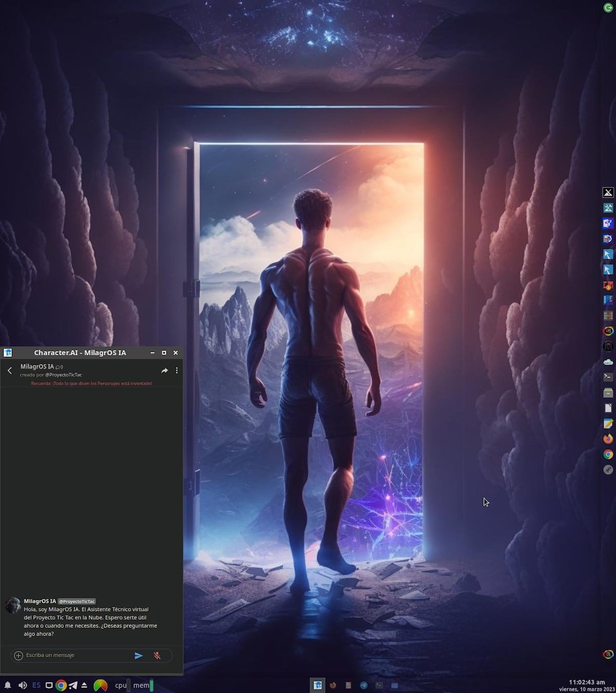The width and height of the screenshot is (616, 693).
Task: Select the Character.AI window button in the taskbar
Action: tap(318, 685)
